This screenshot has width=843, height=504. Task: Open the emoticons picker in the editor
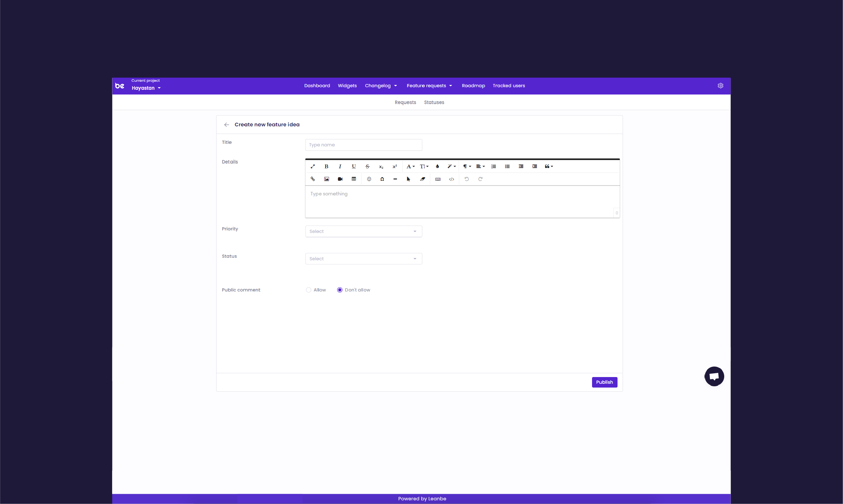[369, 179]
